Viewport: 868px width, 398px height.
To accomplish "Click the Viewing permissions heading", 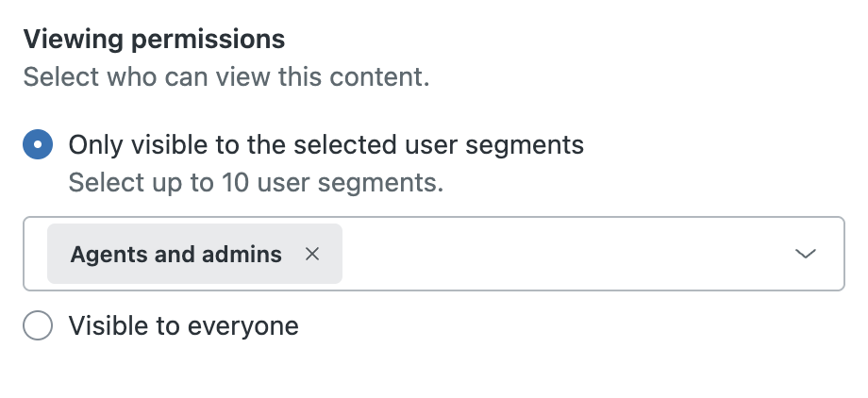I will coord(154,40).
